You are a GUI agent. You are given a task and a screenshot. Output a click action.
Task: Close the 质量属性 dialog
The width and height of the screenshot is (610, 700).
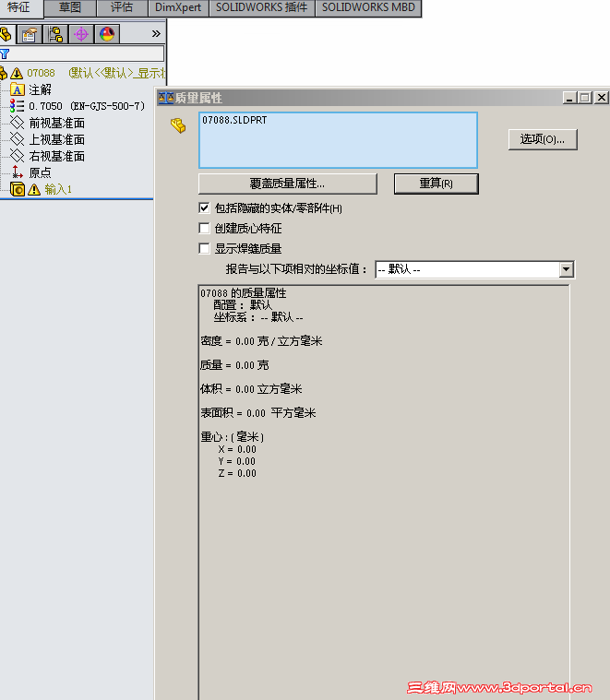(x=602, y=98)
